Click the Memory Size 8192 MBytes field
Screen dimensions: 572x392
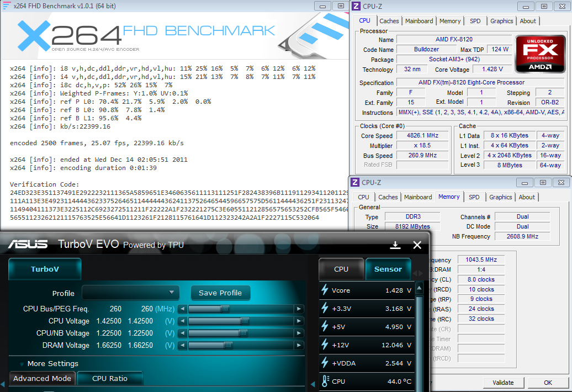click(x=412, y=226)
